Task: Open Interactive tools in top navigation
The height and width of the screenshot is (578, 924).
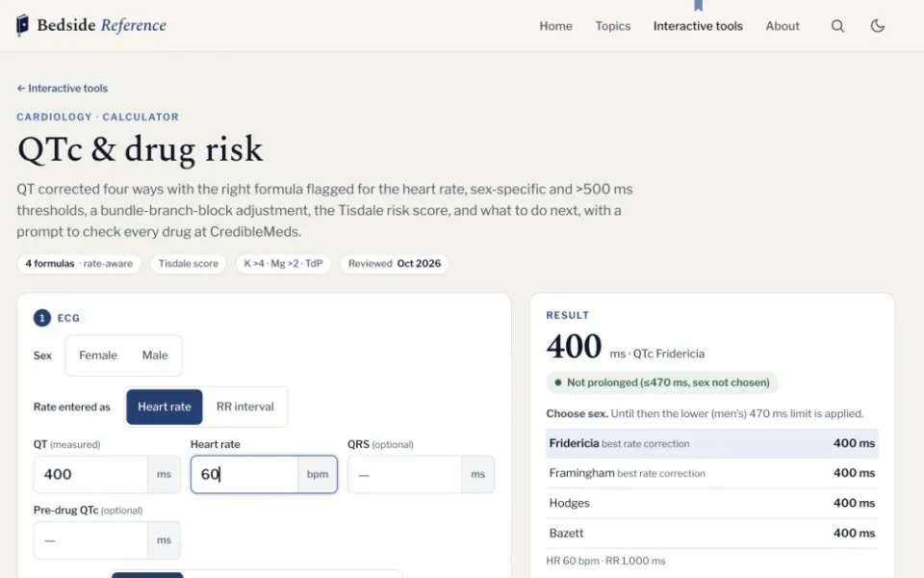Action: coord(698,26)
